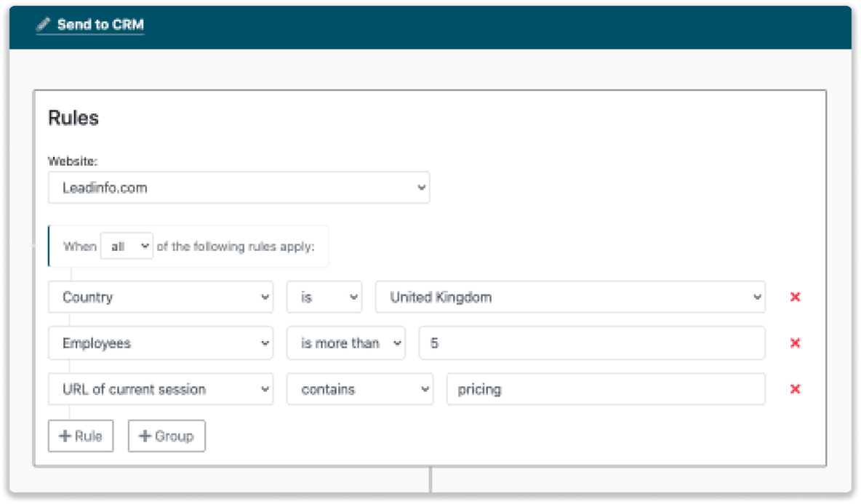861x504 pixels.
Task: Open the 'is' operator dropdown for Country
Action: point(324,297)
